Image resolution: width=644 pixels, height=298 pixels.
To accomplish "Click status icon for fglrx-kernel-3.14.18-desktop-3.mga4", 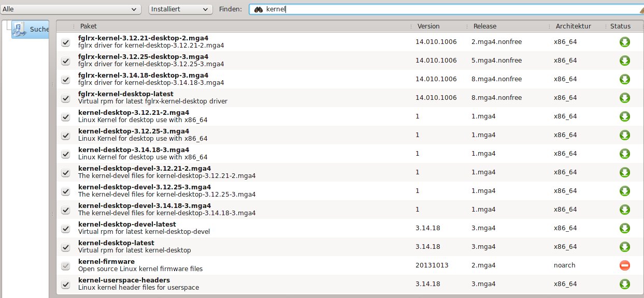I will [x=625, y=79].
